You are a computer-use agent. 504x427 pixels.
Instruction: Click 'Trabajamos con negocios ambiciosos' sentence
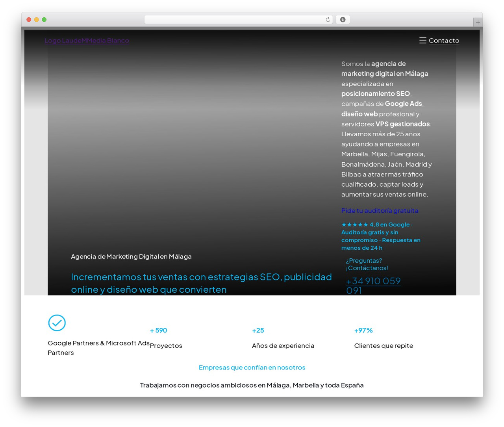click(252, 385)
